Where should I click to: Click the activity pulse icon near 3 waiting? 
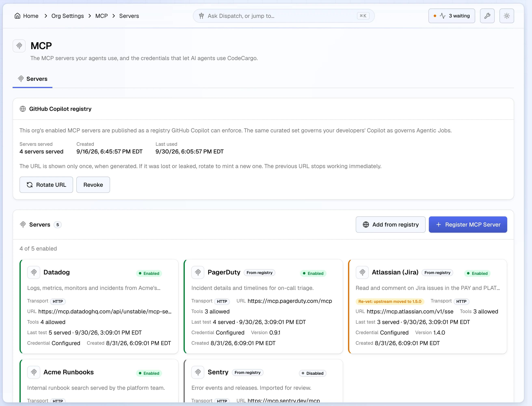pos(443,16)
